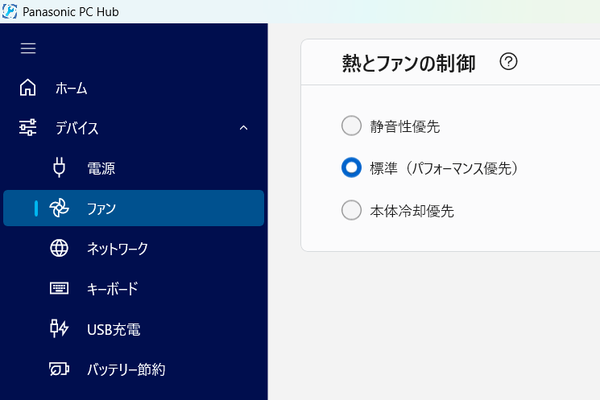
Task: Open the バッテリー節約 settings page
Action: point(126,369)
